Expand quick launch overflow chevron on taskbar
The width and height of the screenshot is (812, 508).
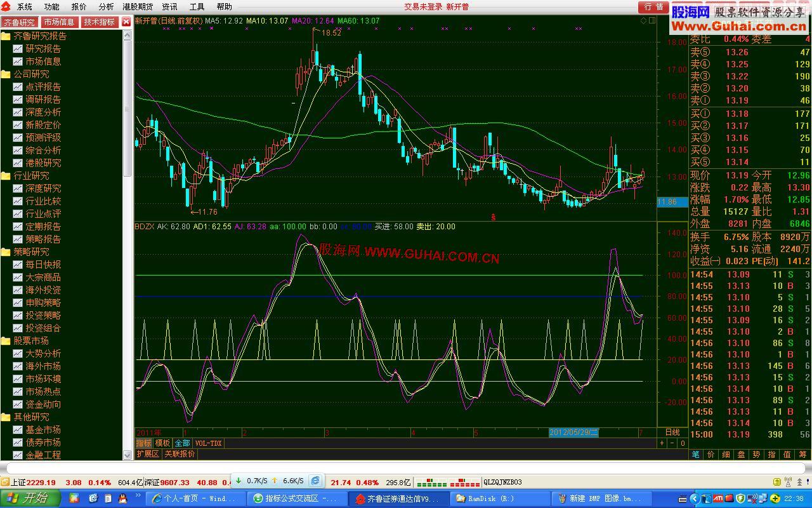138,497
